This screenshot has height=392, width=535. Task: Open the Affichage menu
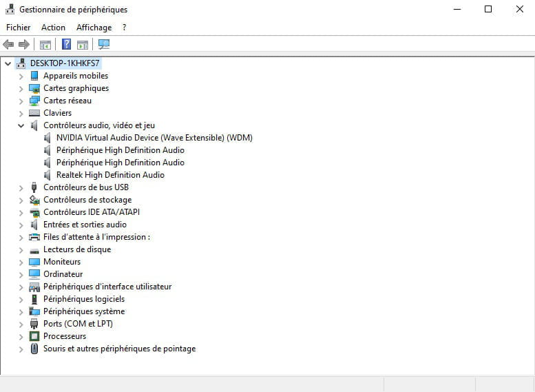coord(94,28)
